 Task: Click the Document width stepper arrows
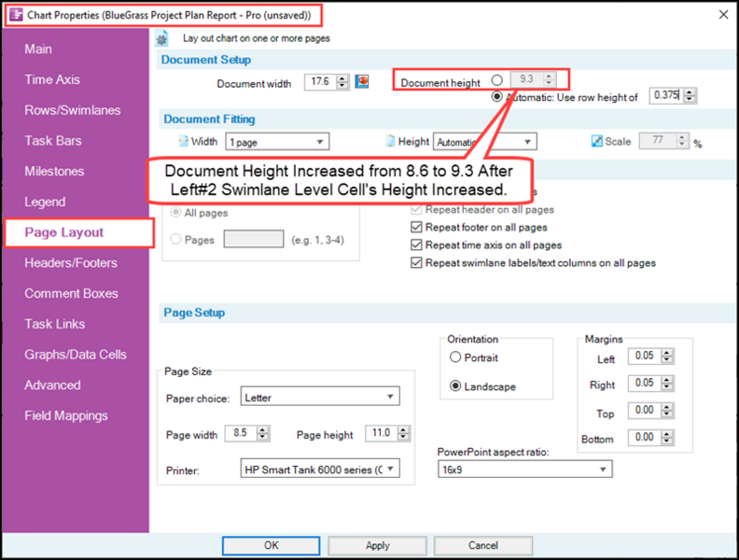click(x=342, y=81)
